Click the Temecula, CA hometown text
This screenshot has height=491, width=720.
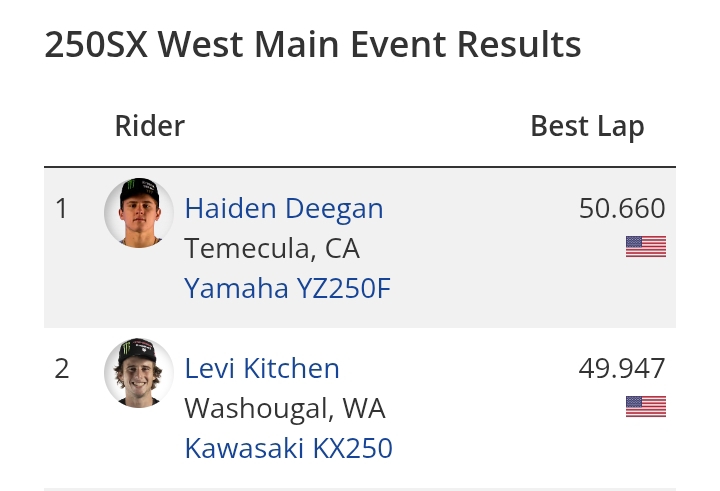[272, 248]
